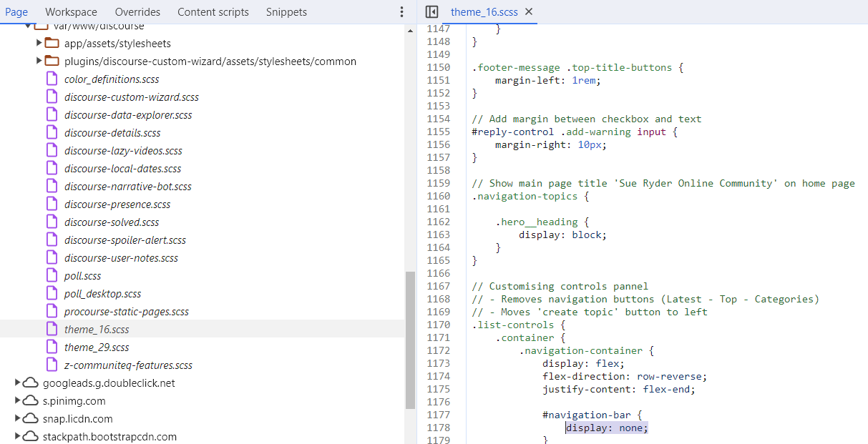Click line number 1155 in the gutter
Viewport: 868px width, 444px height.
tap(437, 132)
